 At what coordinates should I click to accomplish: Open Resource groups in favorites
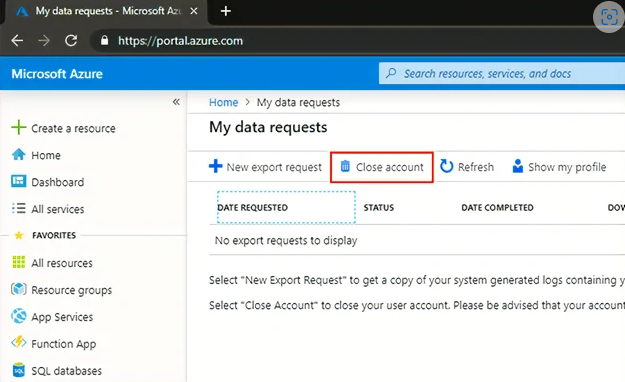click(61, 290)
